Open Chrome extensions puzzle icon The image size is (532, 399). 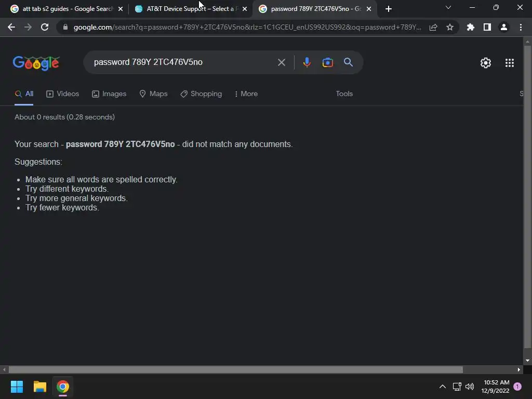click(x=471, y=27)
